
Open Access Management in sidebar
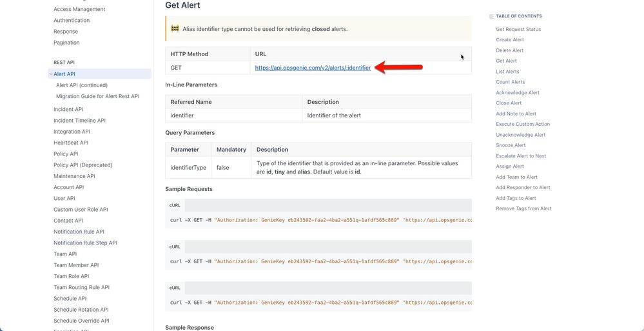pyautogui.click(x=79, y=9)
